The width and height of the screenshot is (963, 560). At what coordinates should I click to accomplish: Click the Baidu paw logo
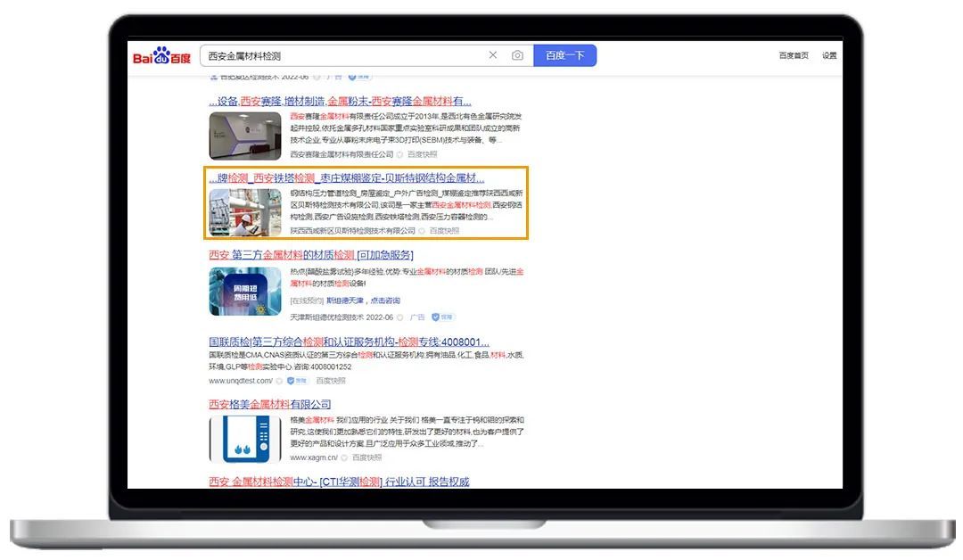coord(161,56)
